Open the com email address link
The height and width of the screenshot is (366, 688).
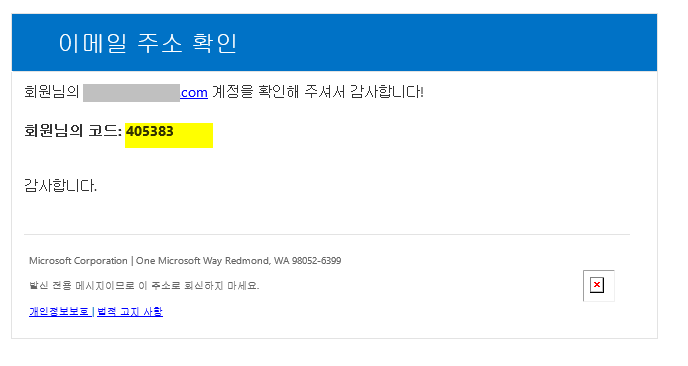coord(194,93)
